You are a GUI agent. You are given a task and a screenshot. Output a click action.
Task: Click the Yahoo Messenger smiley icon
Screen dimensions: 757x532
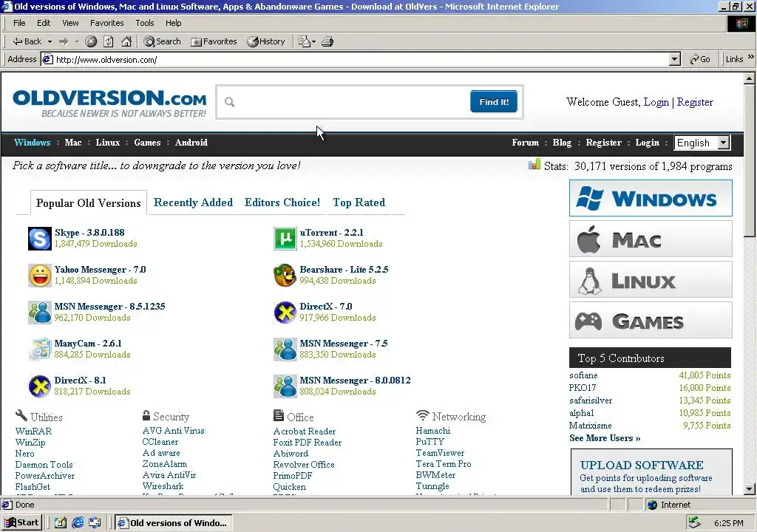point(40,276)
